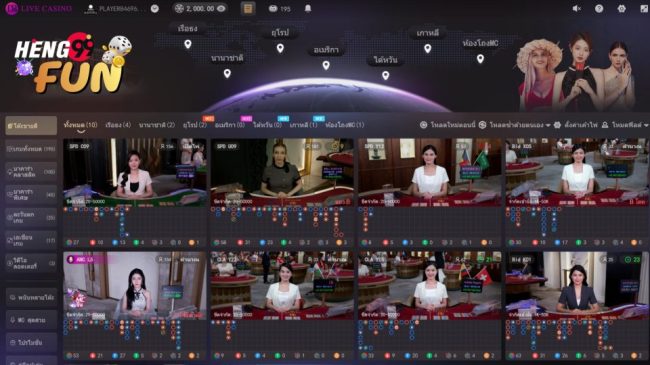Click the Live Casino logo
Image resolution: width=650 pixels, height=365 pixels.
38,8
